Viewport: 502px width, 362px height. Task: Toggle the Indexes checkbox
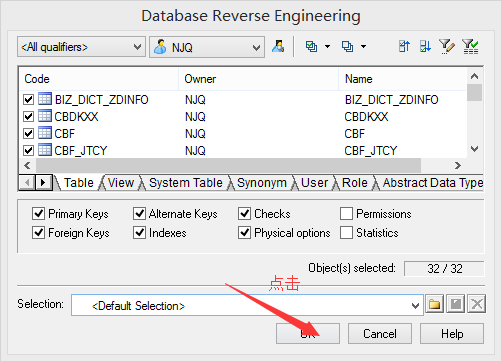(139, 233)
